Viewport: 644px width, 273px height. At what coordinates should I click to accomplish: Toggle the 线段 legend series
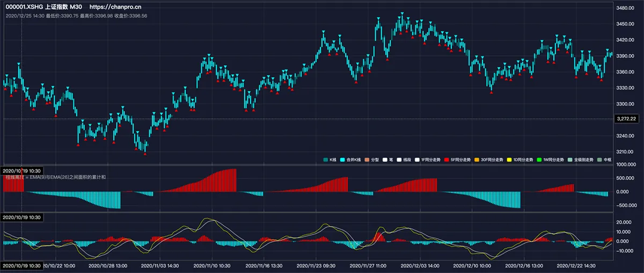click(x=404, y=160)
